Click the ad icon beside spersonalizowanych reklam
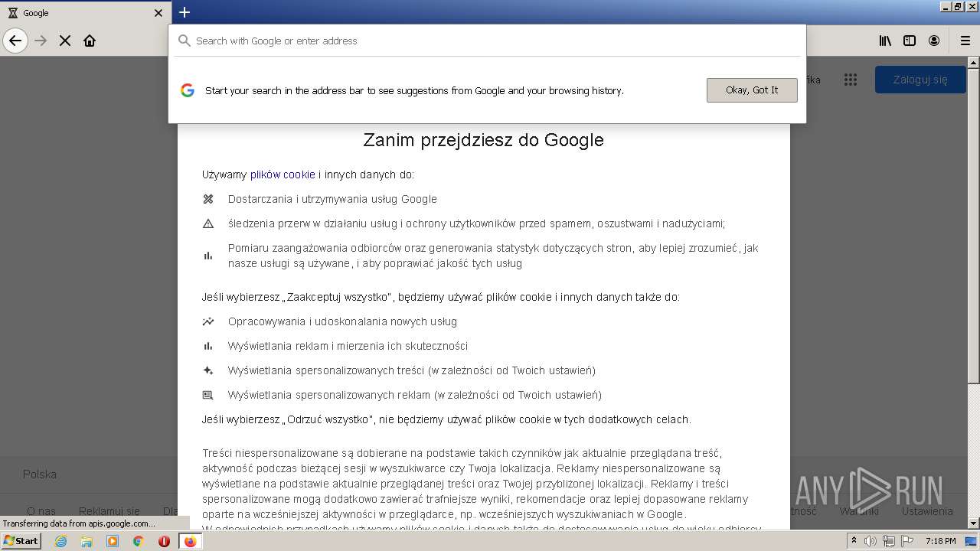Viewport: 980px width, 551px height. tap(208, 395)
